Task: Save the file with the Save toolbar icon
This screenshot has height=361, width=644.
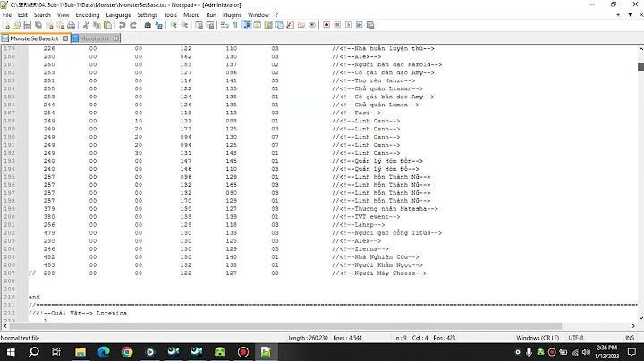Action: click(28, 25)
